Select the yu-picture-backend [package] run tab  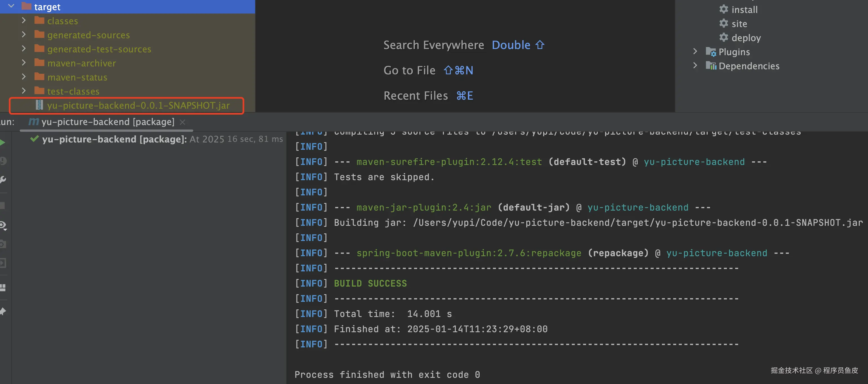pyautogui.click(x=108, y=122)
